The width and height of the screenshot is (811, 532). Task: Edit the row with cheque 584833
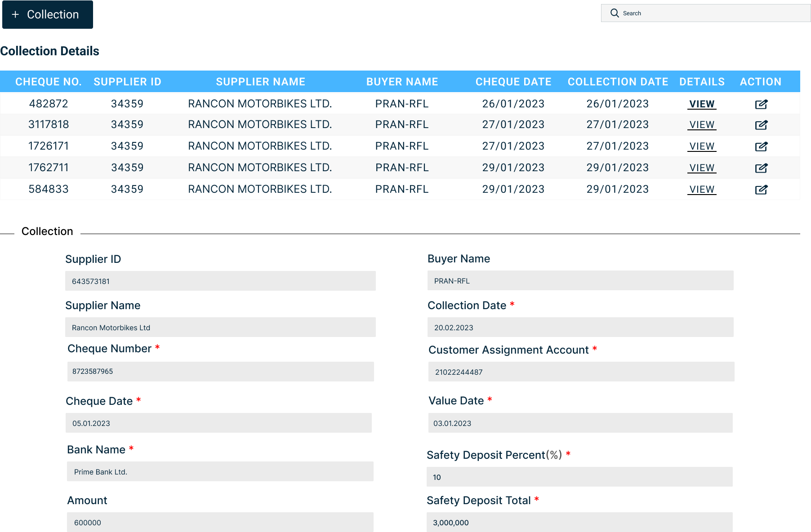coord(761,190)
